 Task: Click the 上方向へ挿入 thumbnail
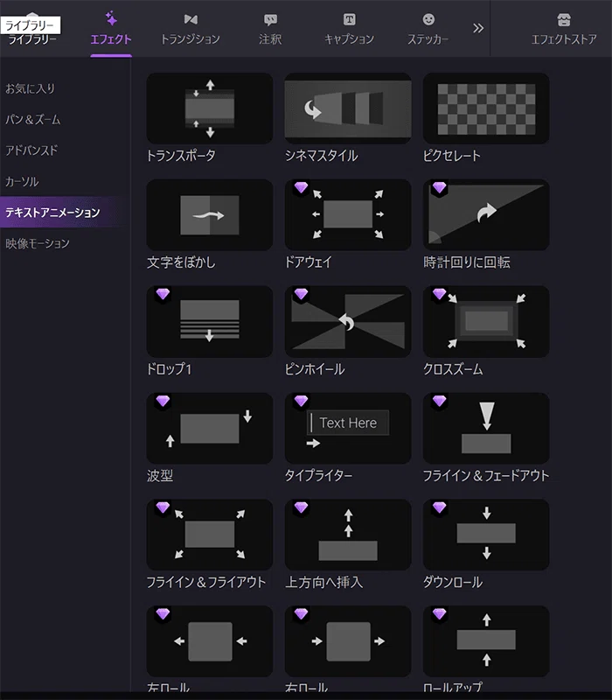pyautogui.click(x=348, y=535)
